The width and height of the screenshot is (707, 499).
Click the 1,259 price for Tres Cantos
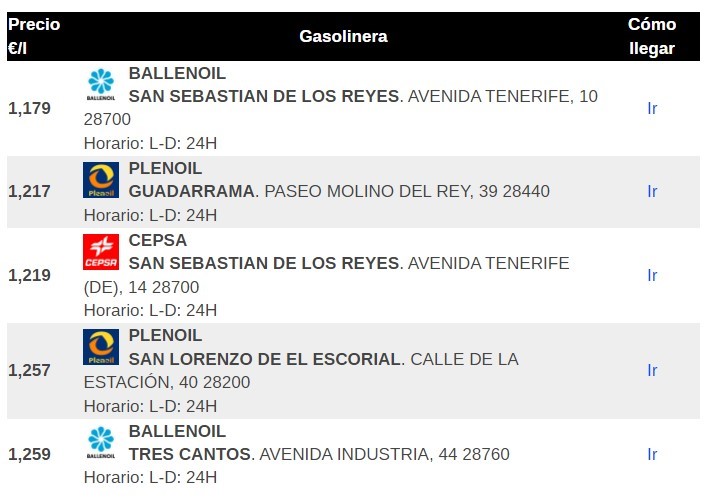(x=29, y=454)
